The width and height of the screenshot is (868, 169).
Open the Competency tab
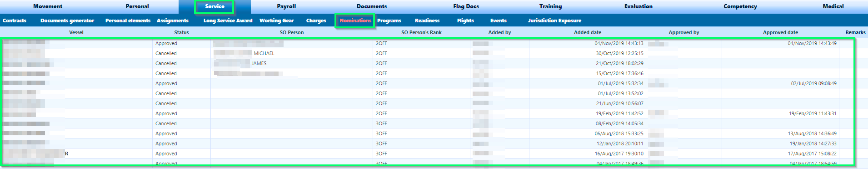coord(740,6)
